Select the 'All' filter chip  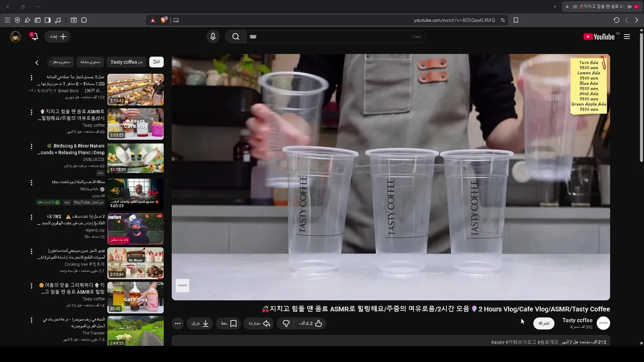[x=156, y=62]
